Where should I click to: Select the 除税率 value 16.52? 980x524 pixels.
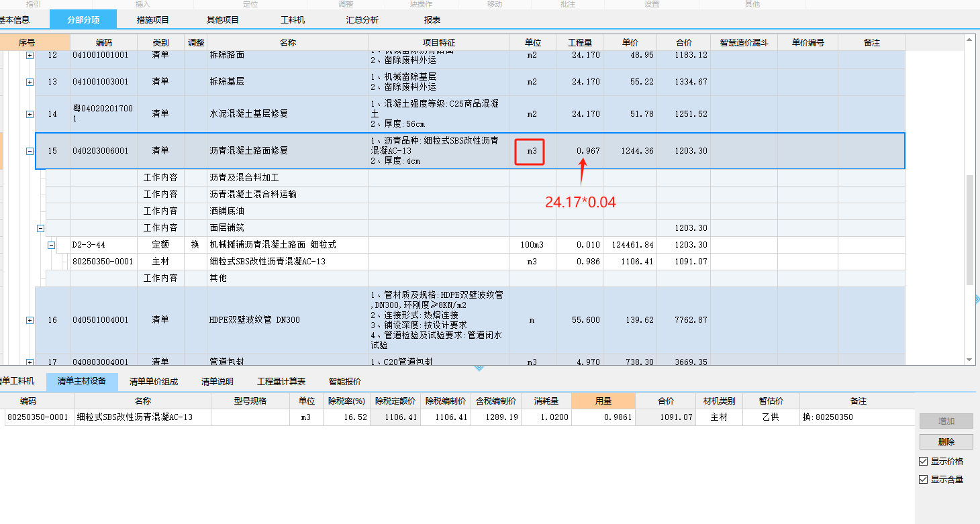(x=346, y=417)
